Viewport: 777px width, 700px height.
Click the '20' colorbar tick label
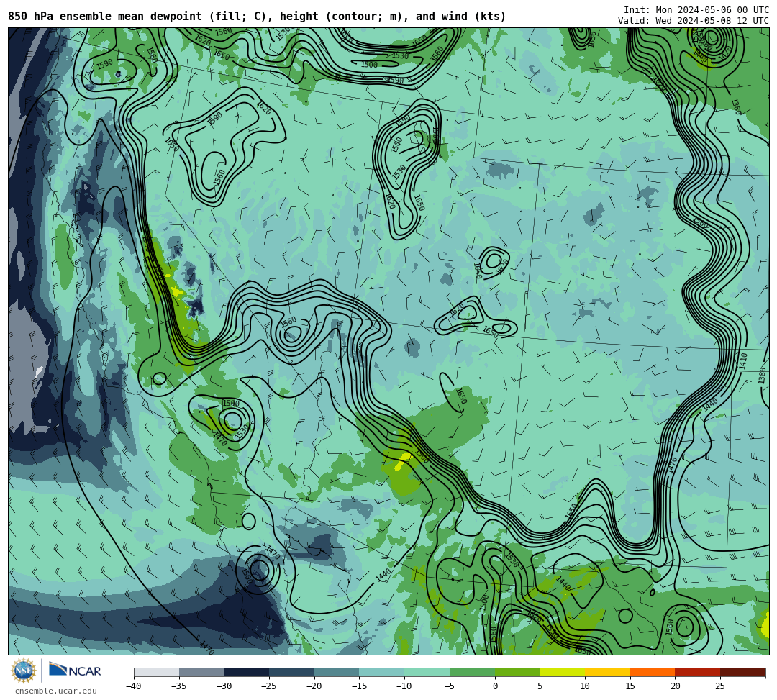(x=675, y=686)
